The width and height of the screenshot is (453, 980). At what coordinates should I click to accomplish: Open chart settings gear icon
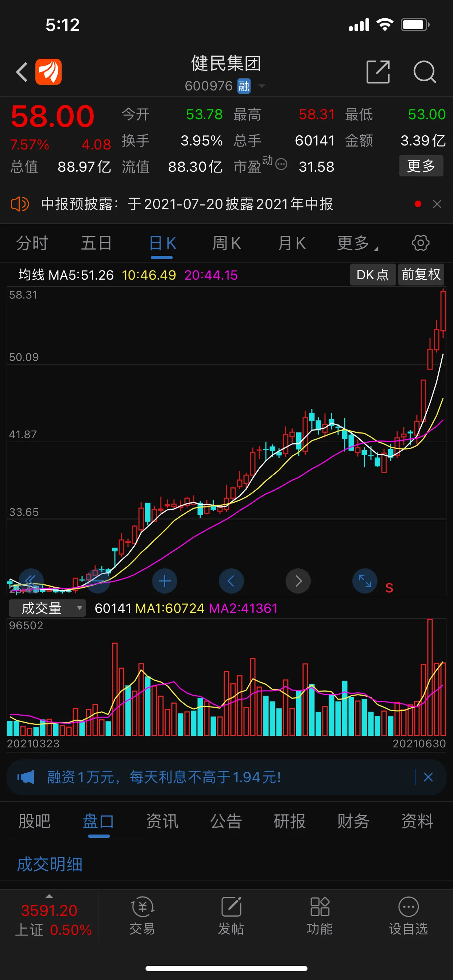[421, 243]
